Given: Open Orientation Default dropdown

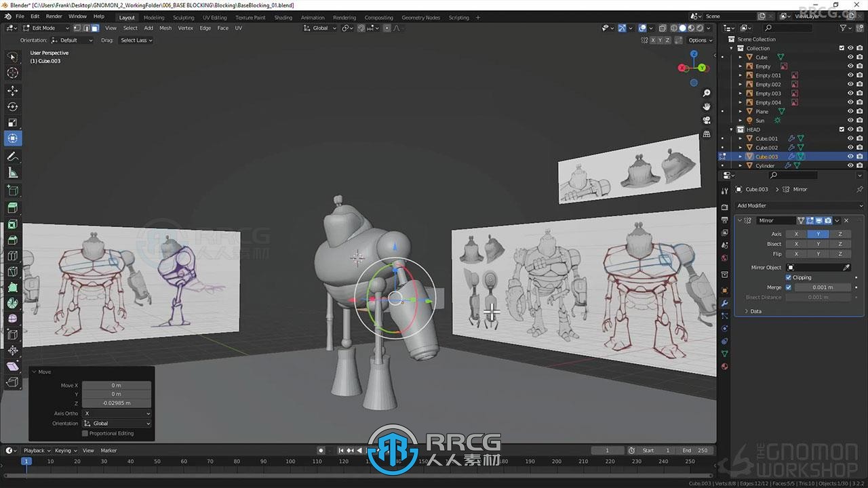Looking at the screenshot, I should tap(73, 40).
